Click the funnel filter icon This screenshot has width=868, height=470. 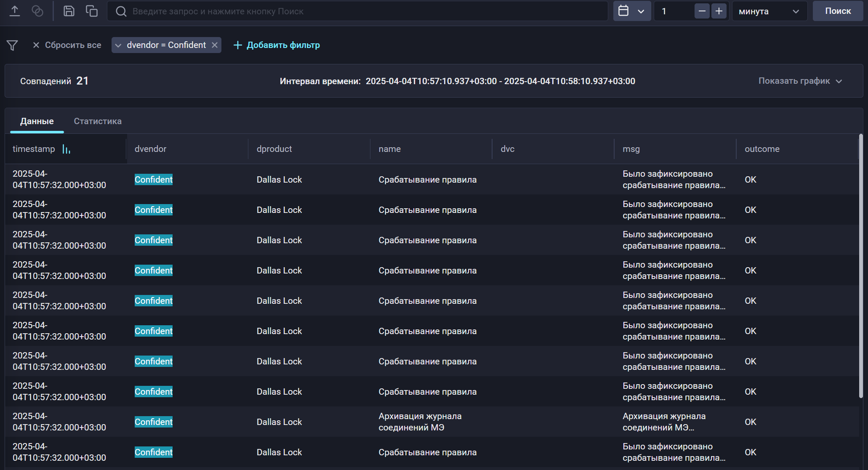pos(12,45)
